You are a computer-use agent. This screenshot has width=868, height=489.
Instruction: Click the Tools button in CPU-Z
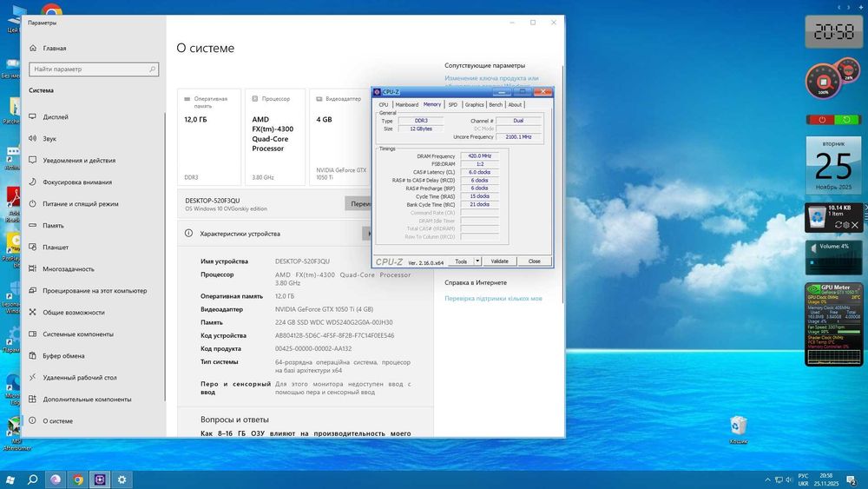click(x=461, y=261)
